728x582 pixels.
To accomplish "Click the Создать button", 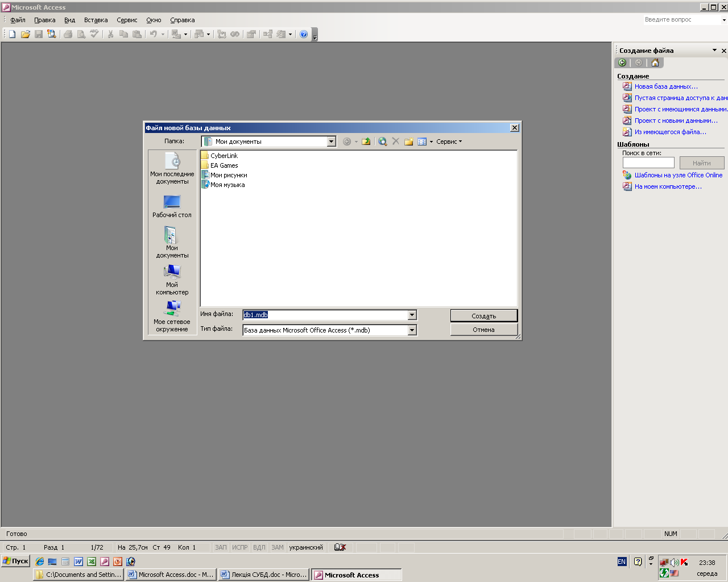I will coord(484,315).
